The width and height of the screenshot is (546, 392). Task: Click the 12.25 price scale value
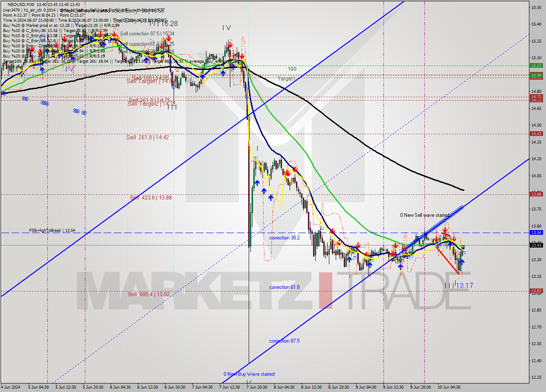[536, 378]
